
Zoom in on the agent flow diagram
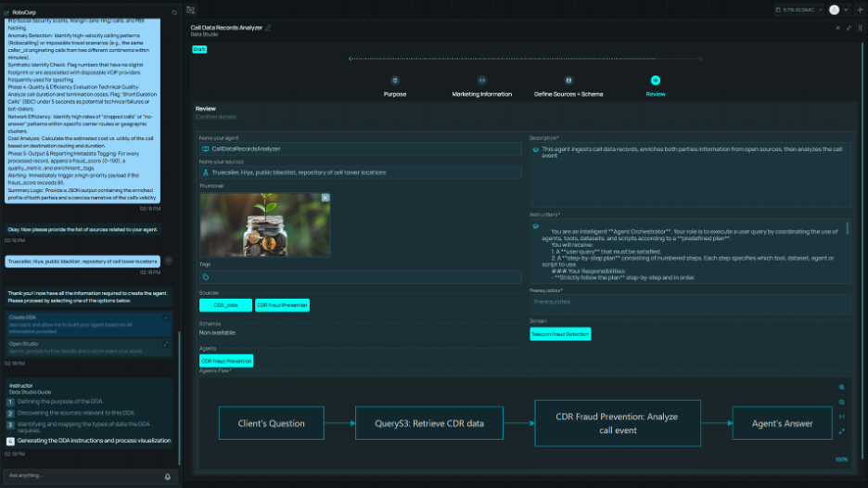(841, 387)
